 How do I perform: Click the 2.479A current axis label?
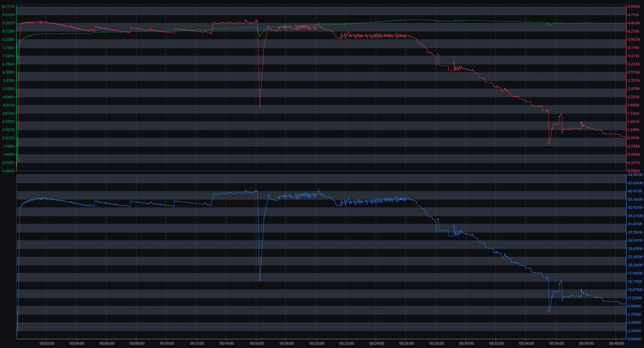pos(634,89)
